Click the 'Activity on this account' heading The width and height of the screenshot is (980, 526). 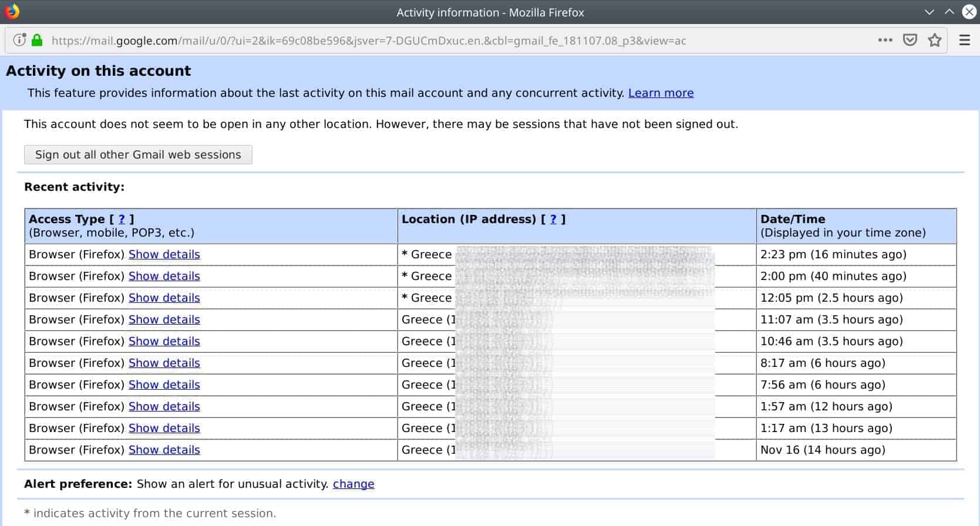coord(99,71)
